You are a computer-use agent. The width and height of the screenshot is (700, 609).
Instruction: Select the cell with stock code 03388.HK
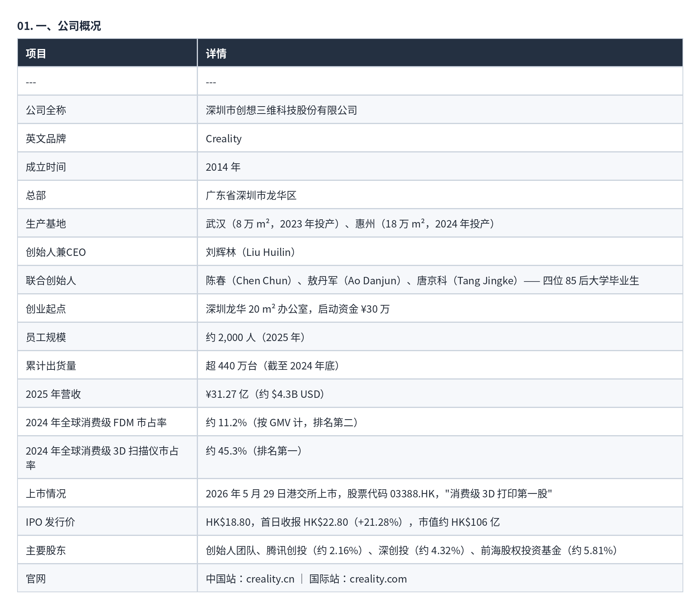coord(440,493)
